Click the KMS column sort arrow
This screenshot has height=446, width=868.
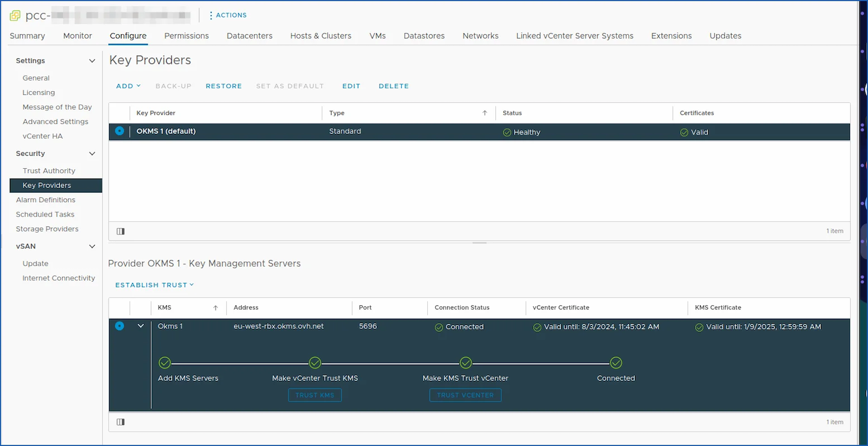216,308
